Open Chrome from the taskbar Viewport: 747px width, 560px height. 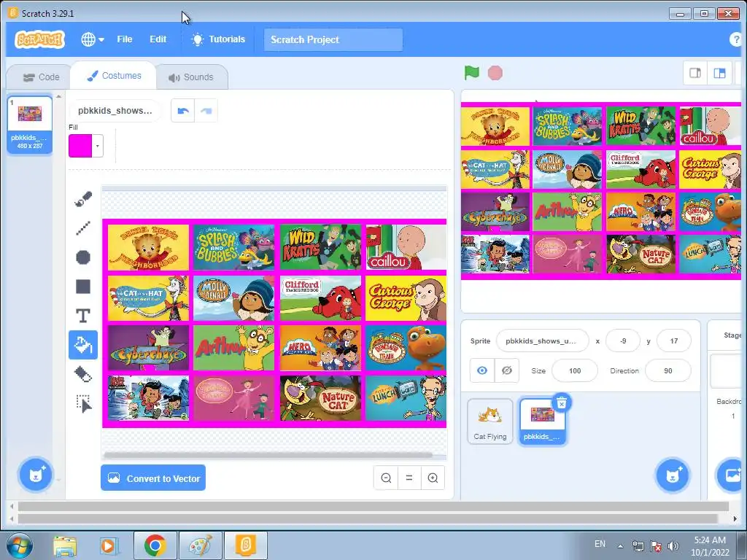tap(155, 545)
